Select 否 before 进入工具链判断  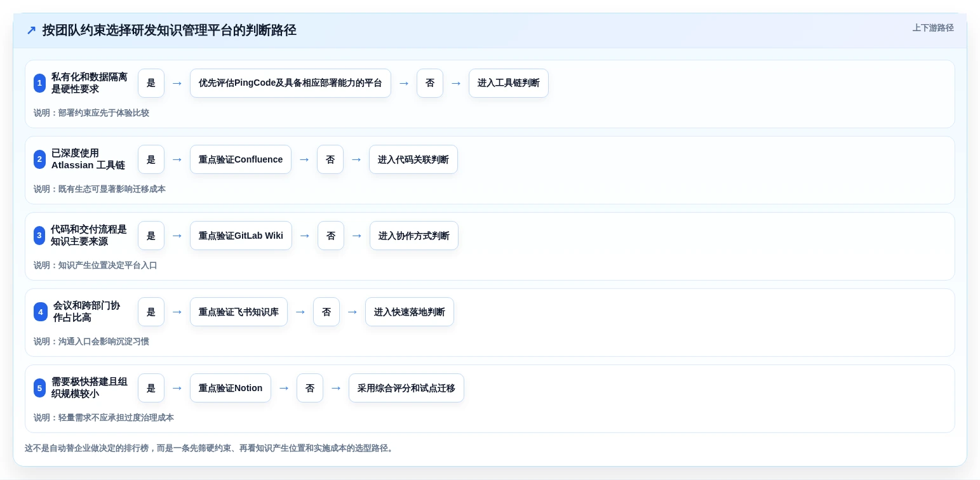430,83
